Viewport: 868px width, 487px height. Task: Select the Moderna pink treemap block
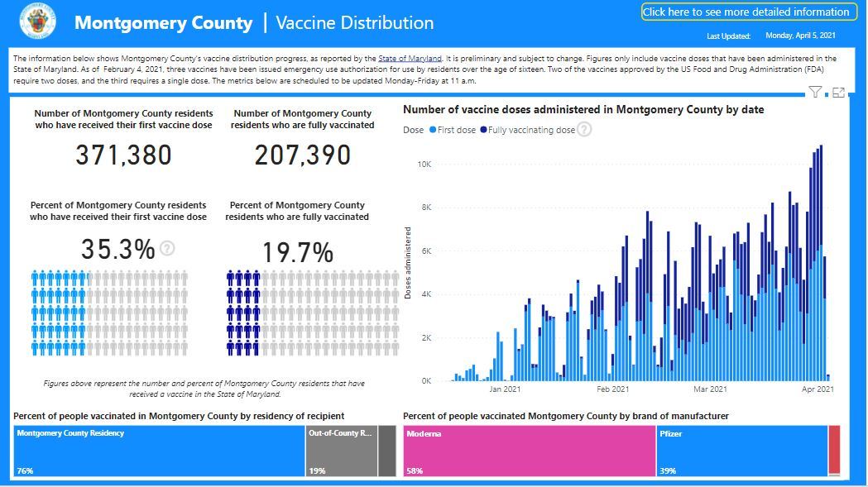point(529,451)
